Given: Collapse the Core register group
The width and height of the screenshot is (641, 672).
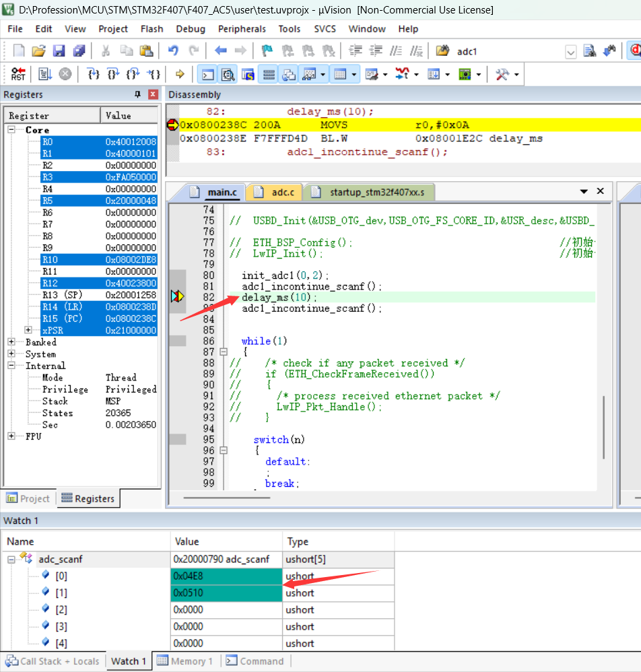Looking at the screenshot, I should click(x=12, y=129).
